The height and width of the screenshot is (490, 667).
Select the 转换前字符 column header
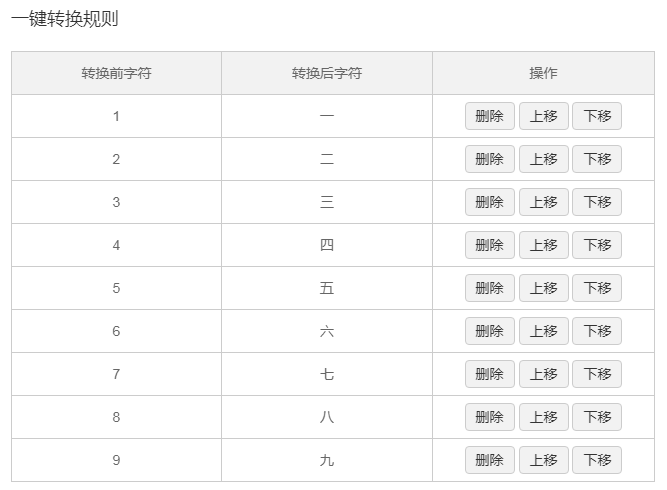pyautogui.click(x=117, y=73)
